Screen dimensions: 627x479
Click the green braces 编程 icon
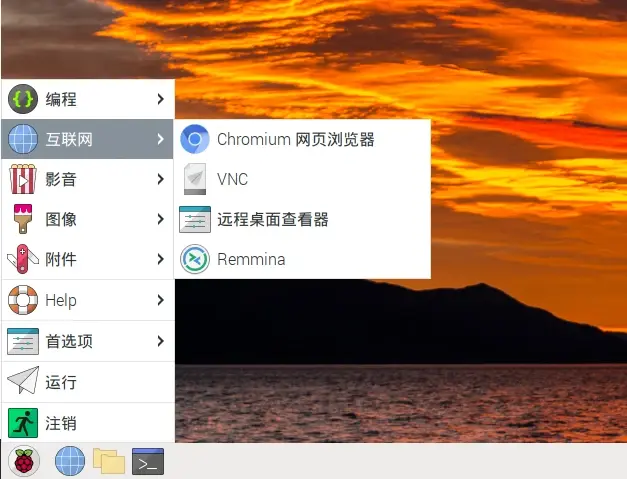click(23, 99)
